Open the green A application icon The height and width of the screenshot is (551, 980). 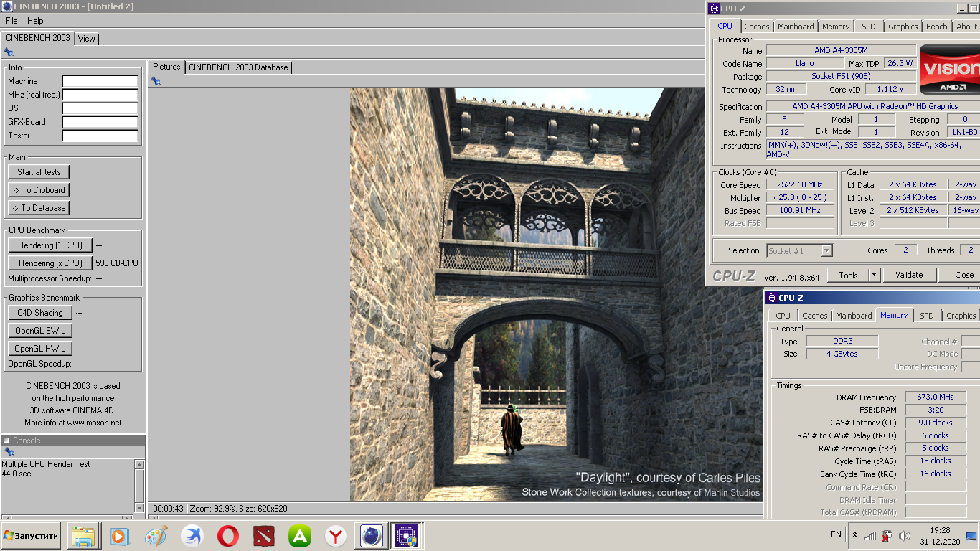(x=300, y=536)
